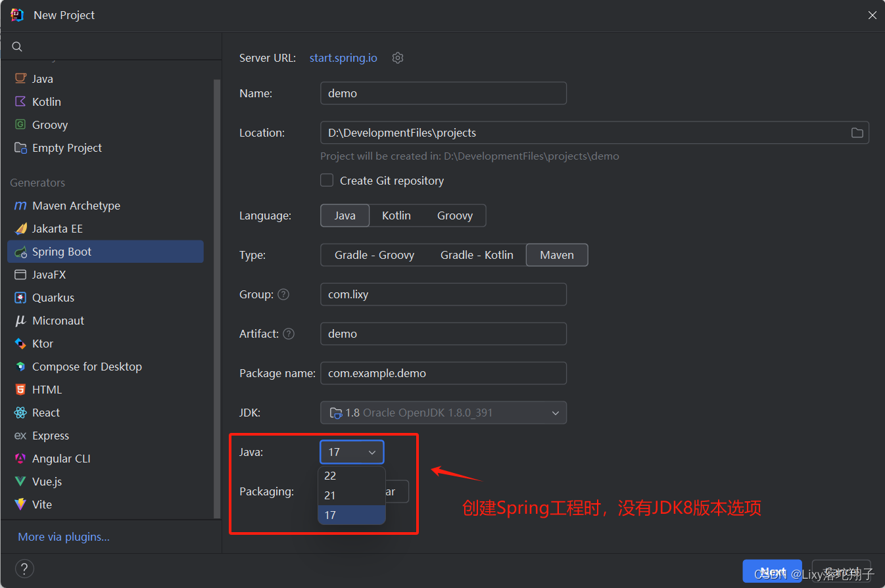Select Spring Boot generator label
Image resolution: width=885 pixels, height=588 pixels.
pyautogui.click(x=62, y=252)
